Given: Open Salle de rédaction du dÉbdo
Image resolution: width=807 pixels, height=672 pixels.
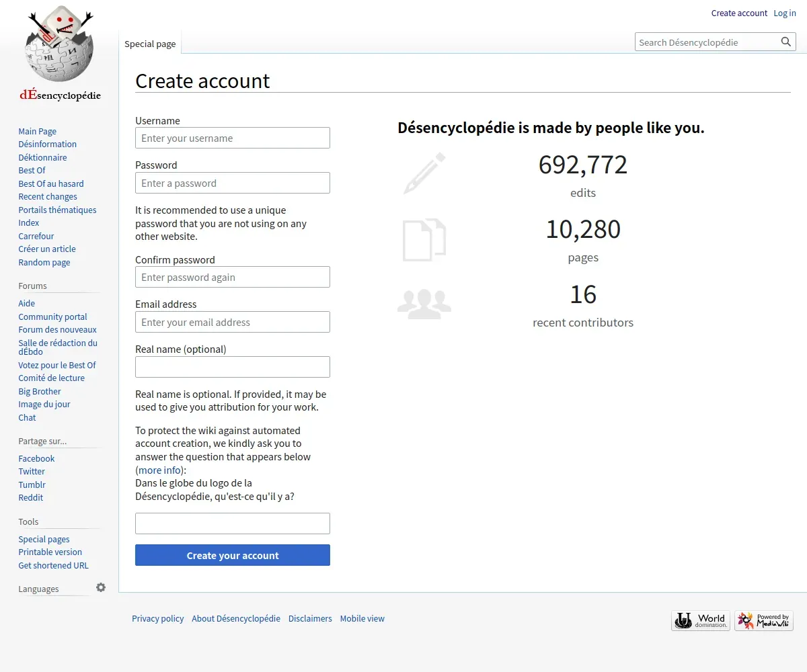Looking at the screenshot, I should (x=58, y=347).
